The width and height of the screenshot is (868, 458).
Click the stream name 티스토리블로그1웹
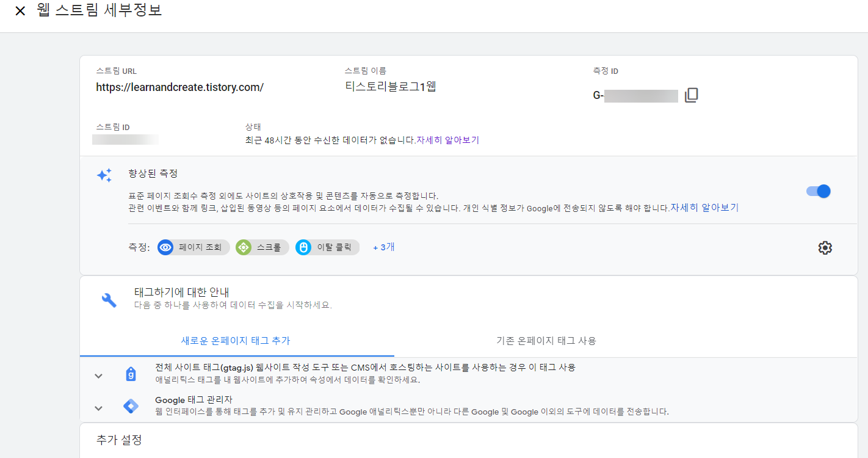[390, 87]
